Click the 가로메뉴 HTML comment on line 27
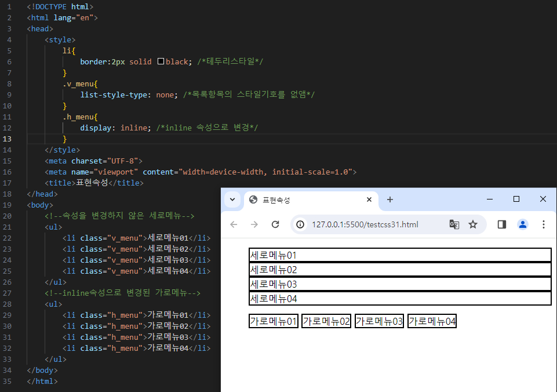The height and width of the screenshot is (392, 557). click(122, 293)
